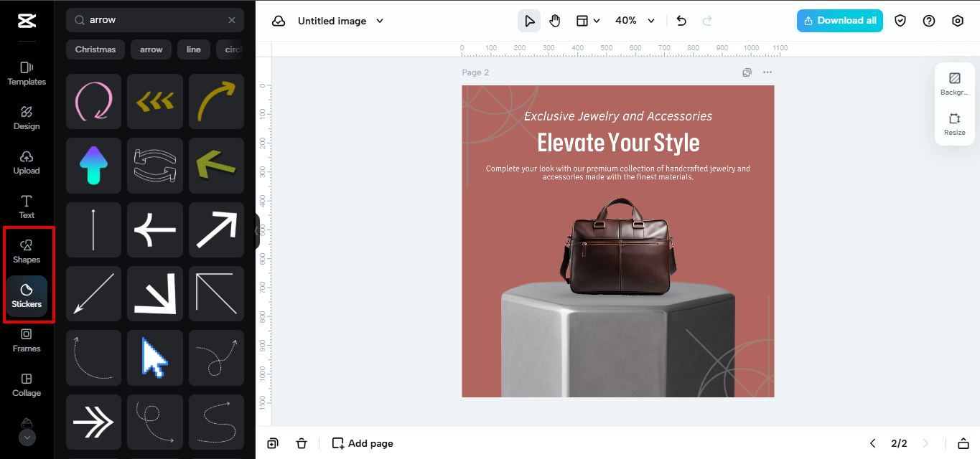The height and width of the screenshot is (459, 980).
Task: Open the Upload panel
Action: pos(27,163)
